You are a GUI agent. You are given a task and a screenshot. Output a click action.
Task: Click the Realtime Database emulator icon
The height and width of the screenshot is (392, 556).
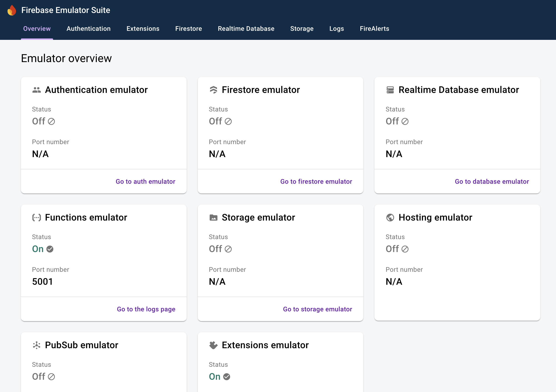click(390, 90)
